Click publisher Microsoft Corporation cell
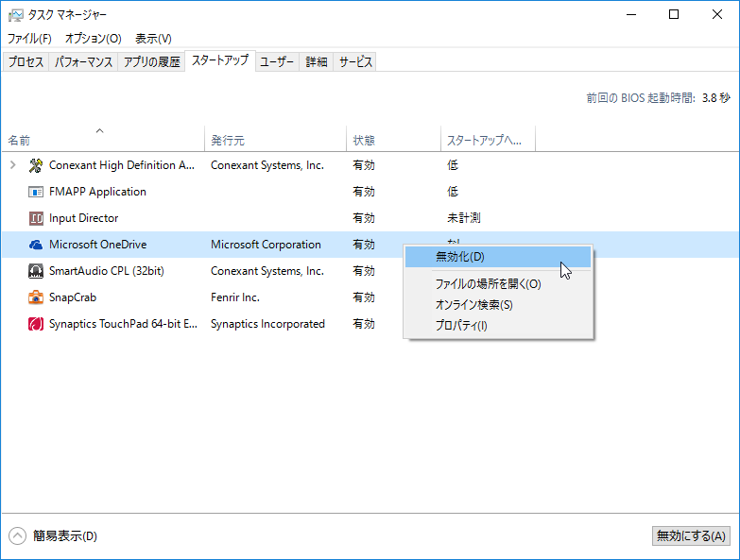 pos(266,245)
